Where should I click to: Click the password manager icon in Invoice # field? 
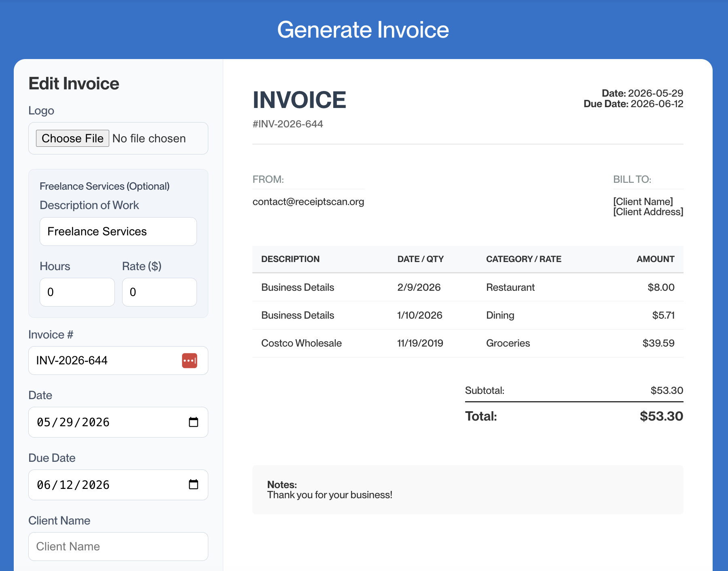click(189, 360)
